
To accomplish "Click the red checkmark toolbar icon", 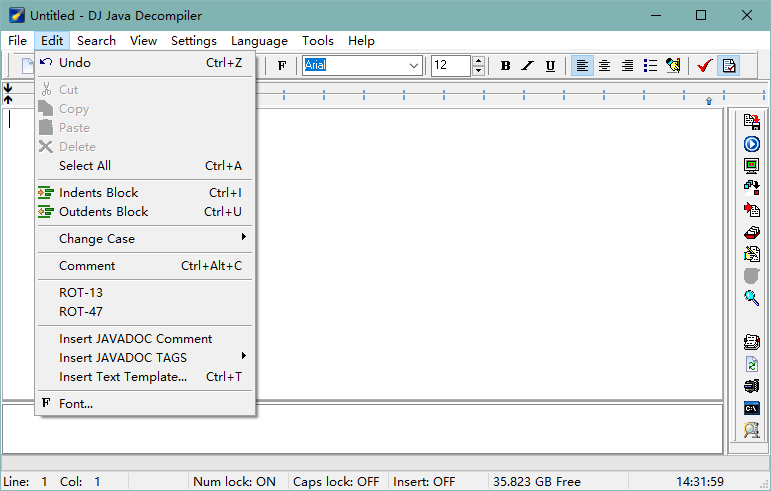I will tap(705, 65).
